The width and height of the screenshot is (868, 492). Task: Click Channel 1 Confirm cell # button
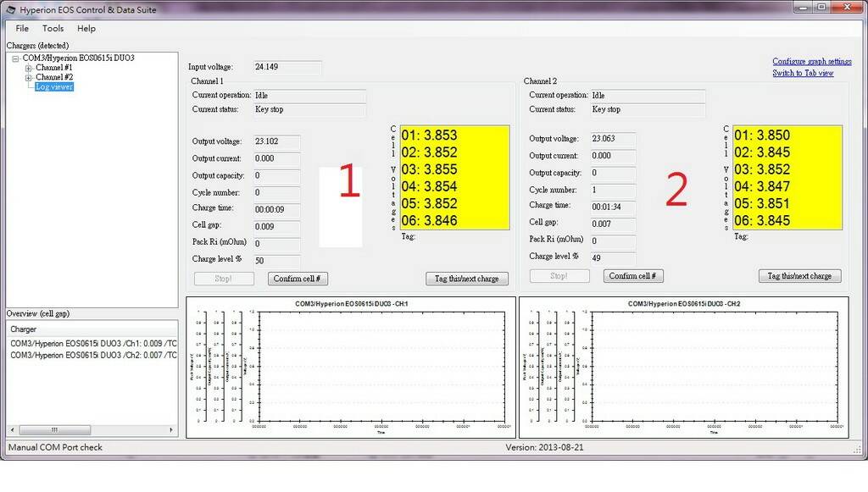click(x=298, y=279)
